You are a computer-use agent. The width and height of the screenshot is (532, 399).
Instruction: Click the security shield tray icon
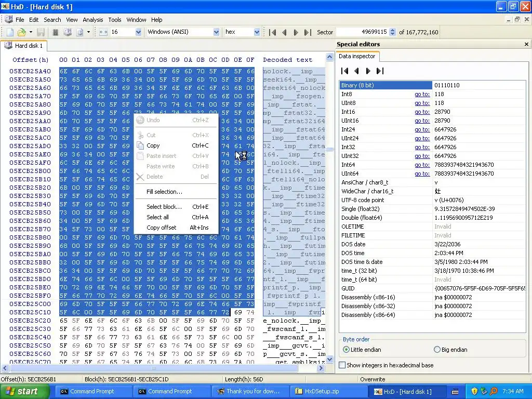[474, 391]
